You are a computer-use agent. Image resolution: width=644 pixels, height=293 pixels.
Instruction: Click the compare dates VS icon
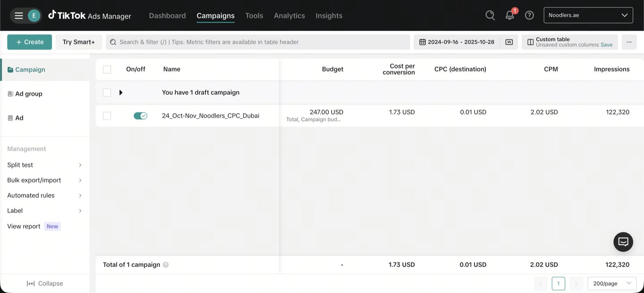509,42
